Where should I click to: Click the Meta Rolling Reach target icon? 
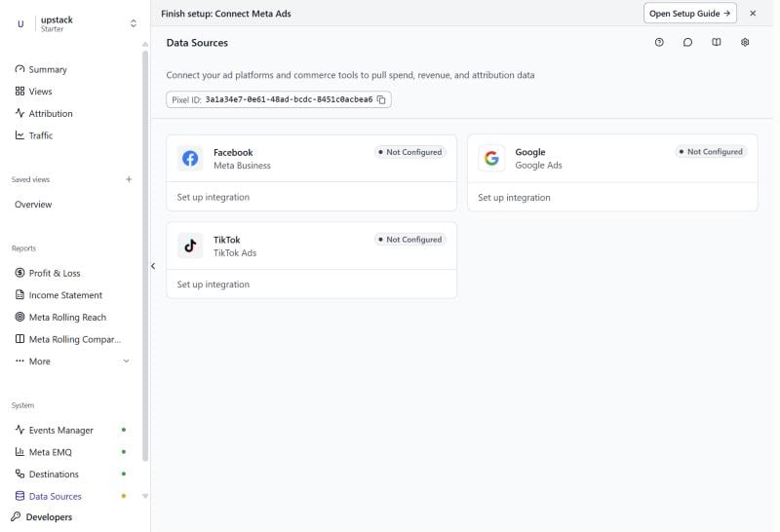[x=19, y=317]
